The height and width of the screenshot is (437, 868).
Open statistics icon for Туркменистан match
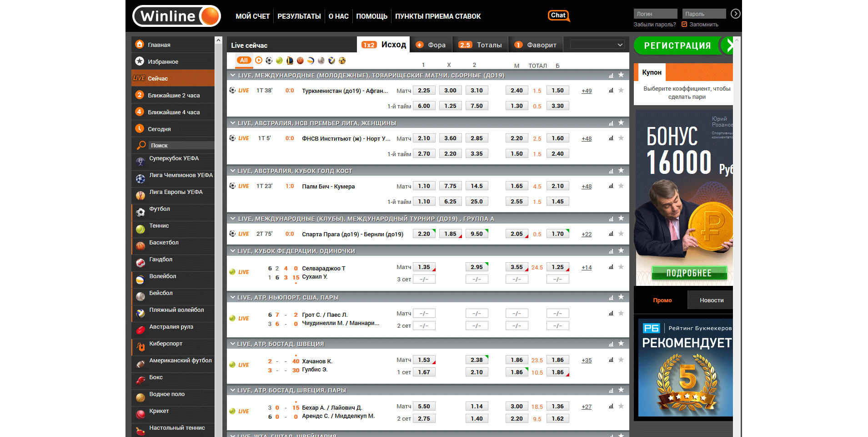click(611, 90)
